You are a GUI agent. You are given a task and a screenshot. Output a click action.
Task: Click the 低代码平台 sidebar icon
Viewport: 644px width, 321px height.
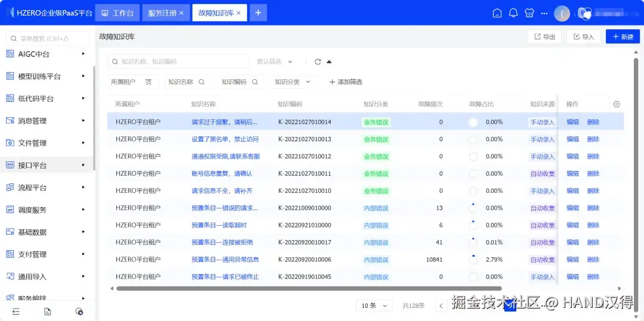(x=10, y=98)
